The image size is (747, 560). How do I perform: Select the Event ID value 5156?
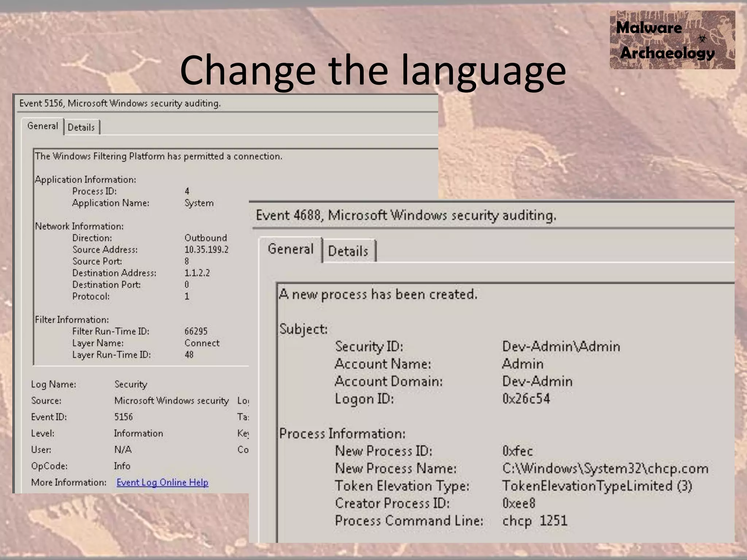(x=123, y=417)
